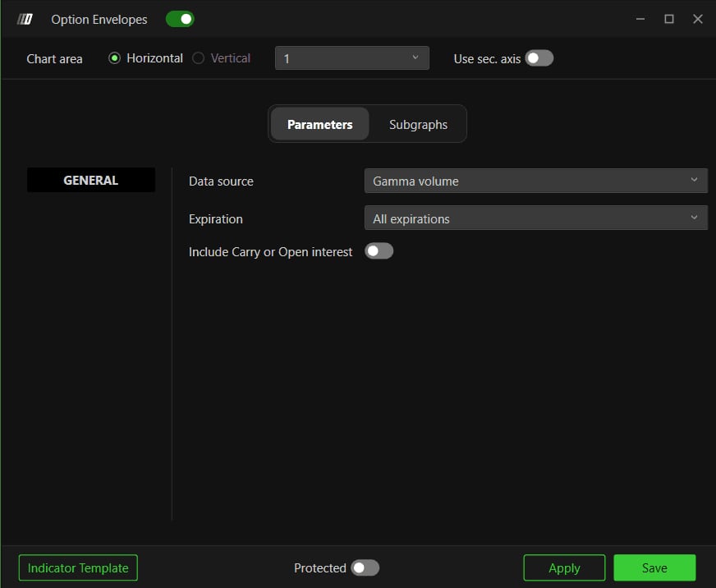
Task: Open the Data source dropdown
Action: click(x=535, y=181)
